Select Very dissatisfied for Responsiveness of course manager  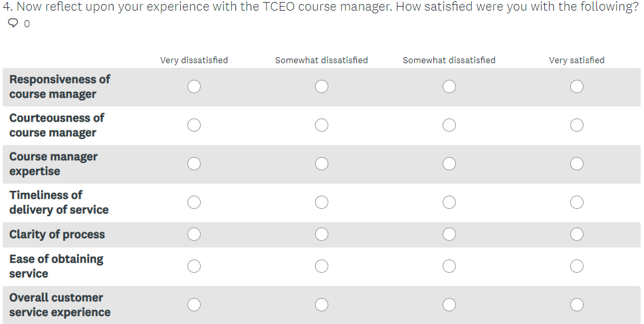point(194,86)
